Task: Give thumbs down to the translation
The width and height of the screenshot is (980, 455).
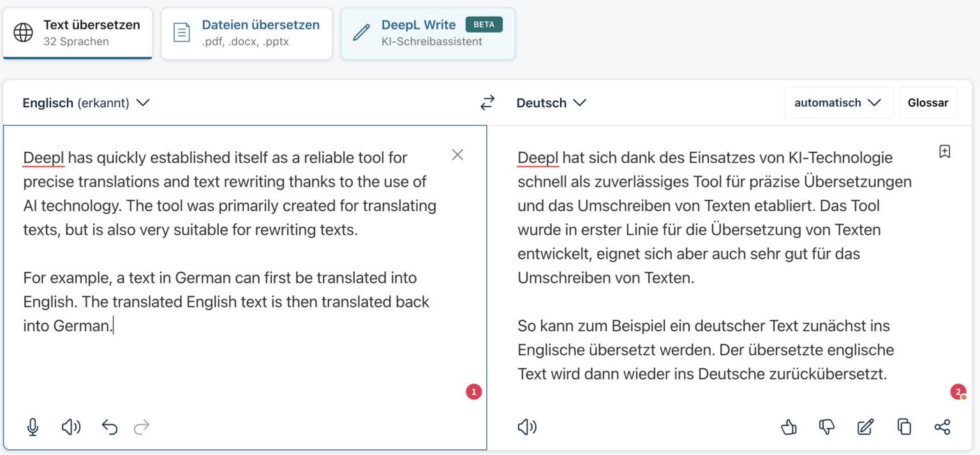Action: [827, 427]
